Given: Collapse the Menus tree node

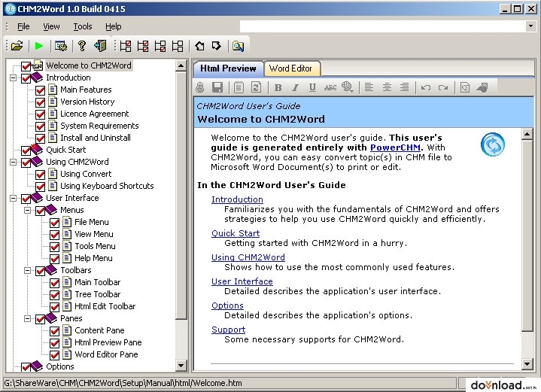Looking at the screenshot, I should click(x=27, y=210).
